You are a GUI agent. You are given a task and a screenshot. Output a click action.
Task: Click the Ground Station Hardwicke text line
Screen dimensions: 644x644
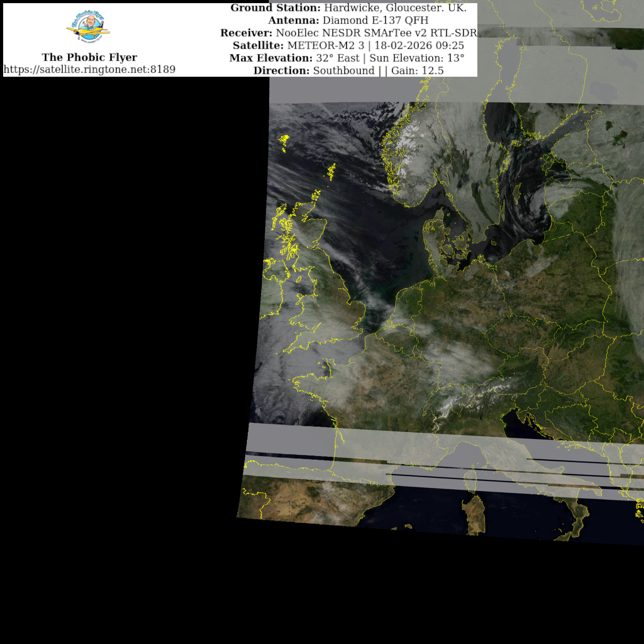[348, 8]
